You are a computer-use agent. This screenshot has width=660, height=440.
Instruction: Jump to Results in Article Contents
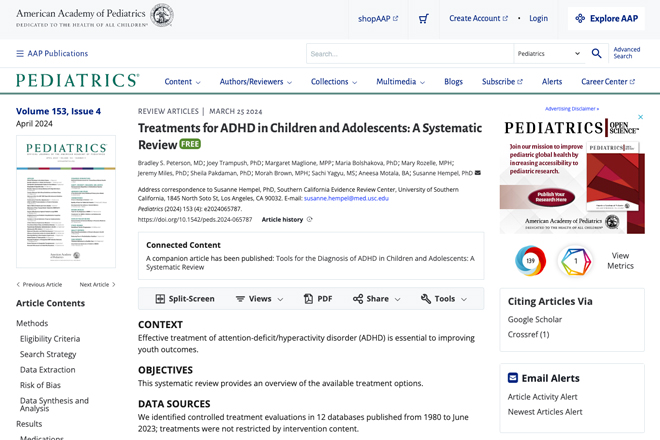tap(29, 424)
